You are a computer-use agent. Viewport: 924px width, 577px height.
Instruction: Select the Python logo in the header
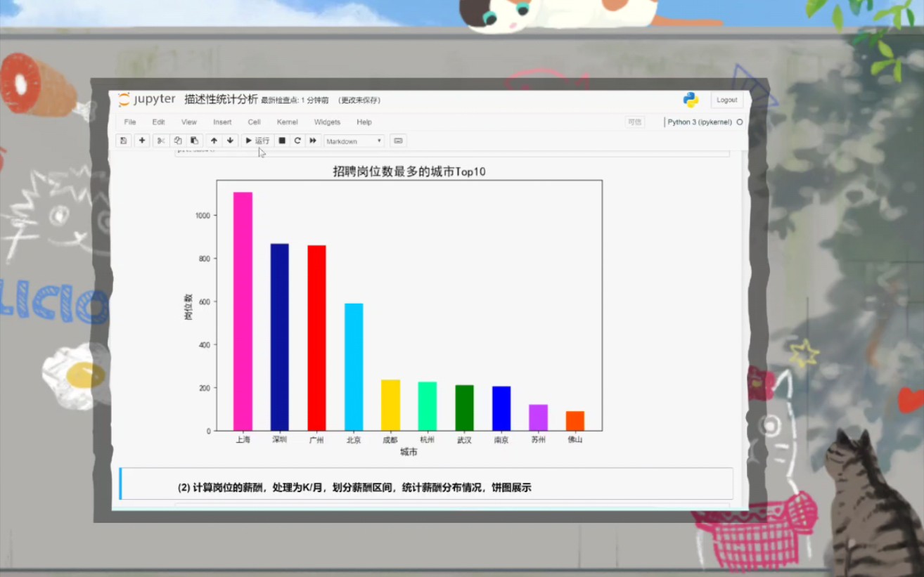[x=691, y=99]
